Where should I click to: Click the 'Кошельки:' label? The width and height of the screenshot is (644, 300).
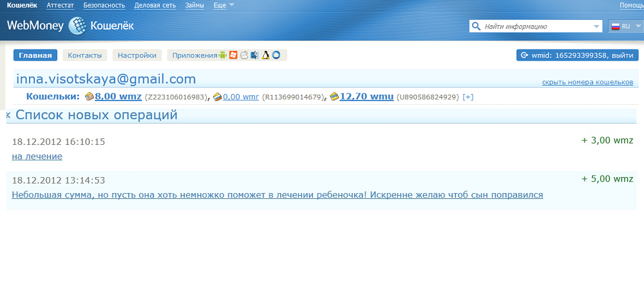tap(53, 97)
